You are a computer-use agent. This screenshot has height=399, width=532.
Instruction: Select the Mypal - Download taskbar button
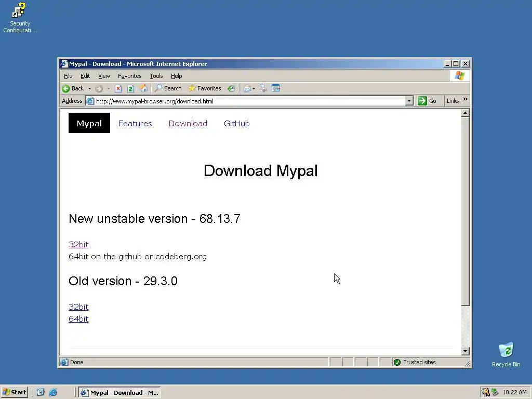[x=119, y=393]
